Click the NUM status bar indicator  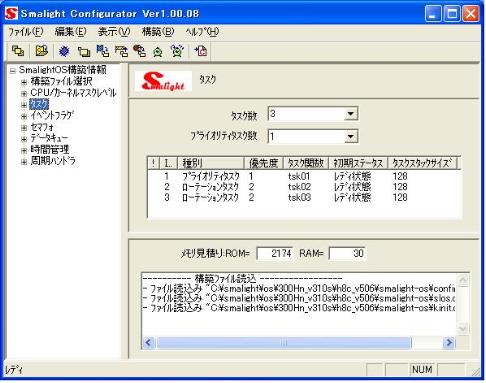422,369
